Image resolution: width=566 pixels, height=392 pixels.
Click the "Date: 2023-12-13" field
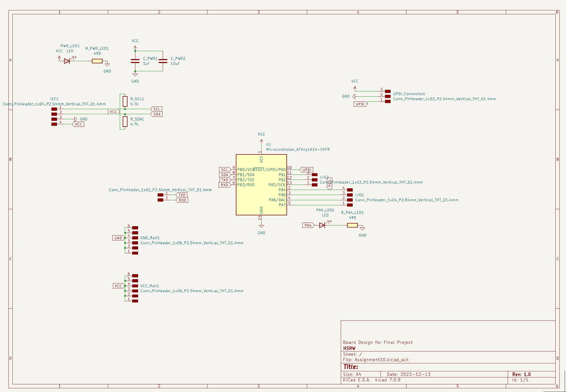click(x=409, y=374)
